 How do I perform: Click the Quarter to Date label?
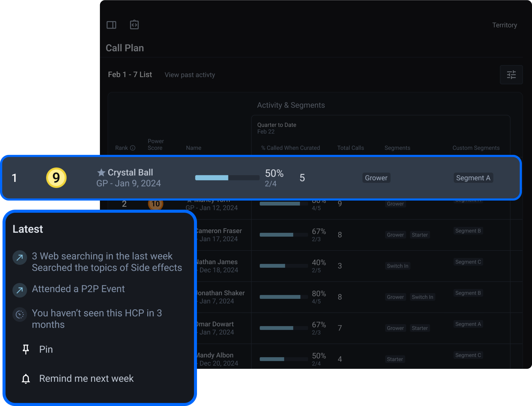click(277, 125)
